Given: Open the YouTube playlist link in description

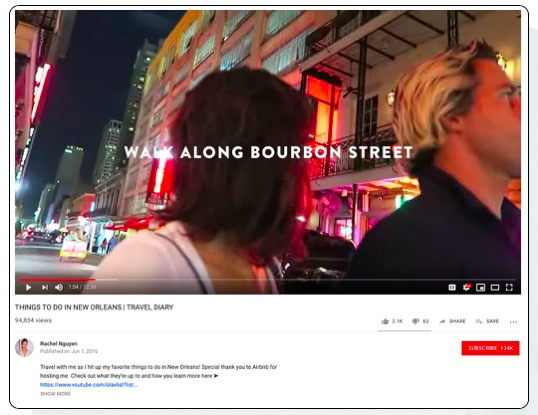Looking at the screenshot, I should (89, 385).
